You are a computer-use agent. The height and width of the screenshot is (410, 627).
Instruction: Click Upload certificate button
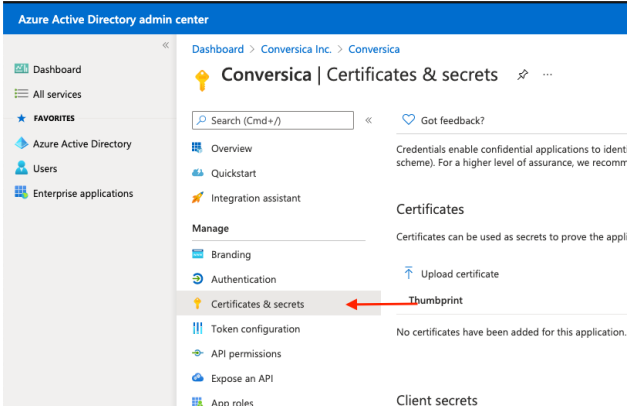(460, 274)
